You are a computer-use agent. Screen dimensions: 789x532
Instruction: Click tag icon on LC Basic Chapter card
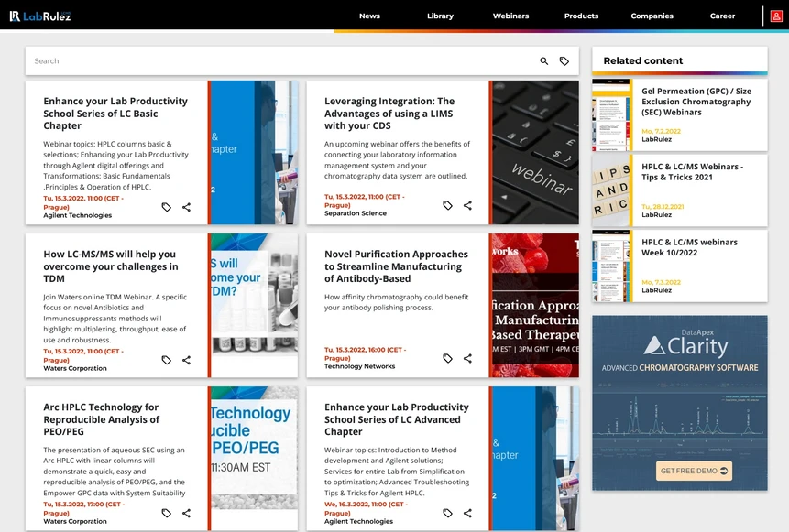point(167,207)
